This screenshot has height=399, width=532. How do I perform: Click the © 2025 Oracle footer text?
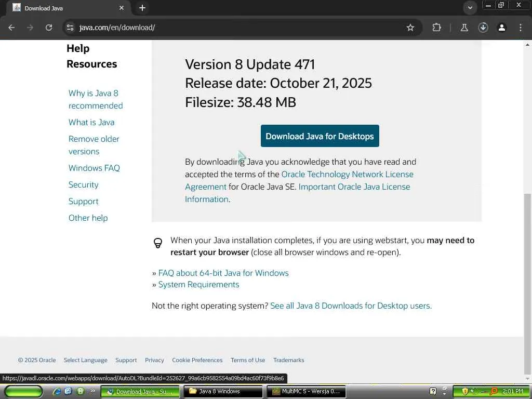[x=37, y=360]
